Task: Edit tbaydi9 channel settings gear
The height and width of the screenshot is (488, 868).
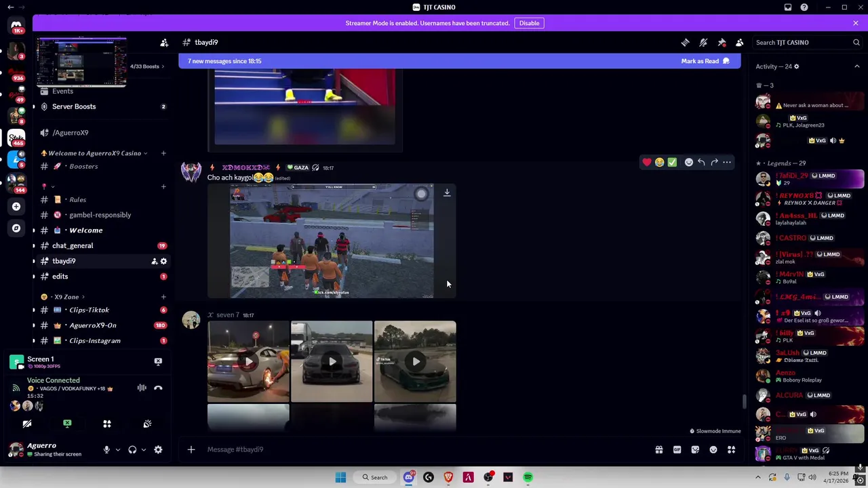Action: click(163, 261)
